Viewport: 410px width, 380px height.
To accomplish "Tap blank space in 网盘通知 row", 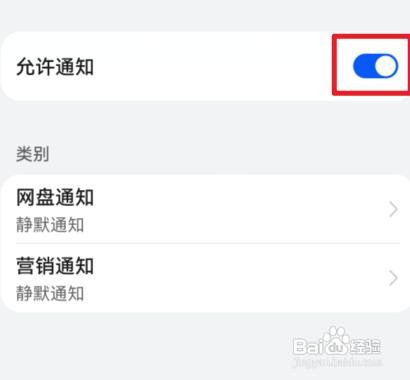I will pyautogui.click(x=240, y=209).
